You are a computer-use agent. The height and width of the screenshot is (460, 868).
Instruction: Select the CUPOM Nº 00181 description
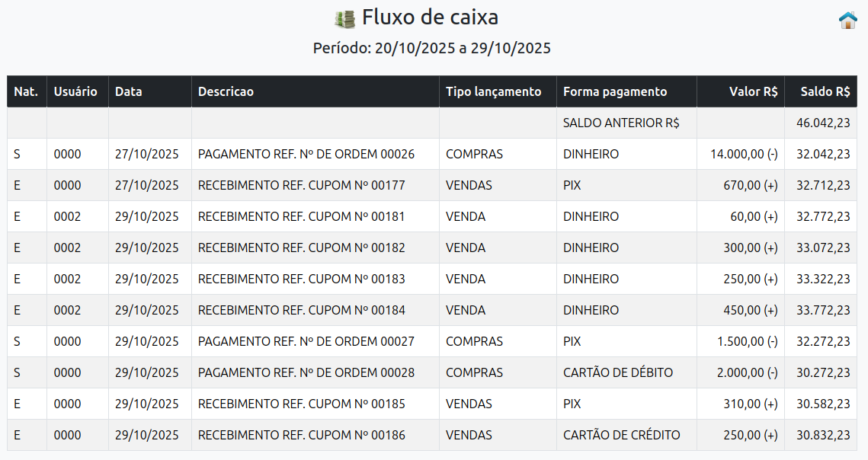click(302, 216)
